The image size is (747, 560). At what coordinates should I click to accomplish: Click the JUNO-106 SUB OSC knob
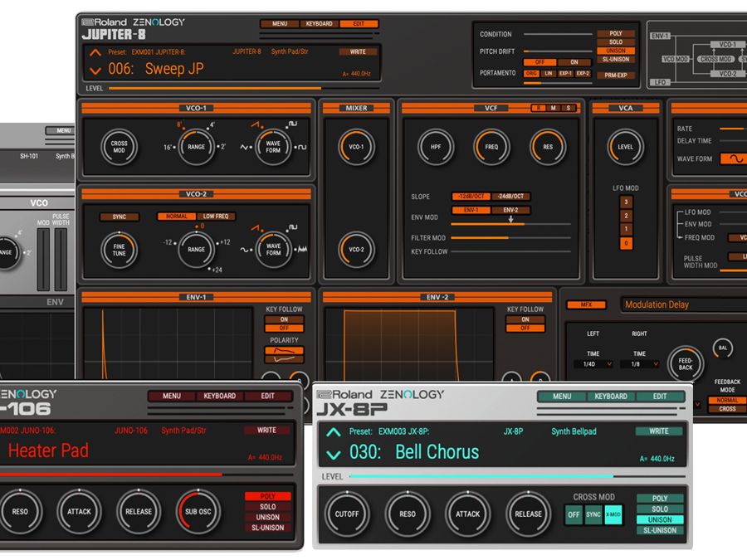tap(198, 511)
